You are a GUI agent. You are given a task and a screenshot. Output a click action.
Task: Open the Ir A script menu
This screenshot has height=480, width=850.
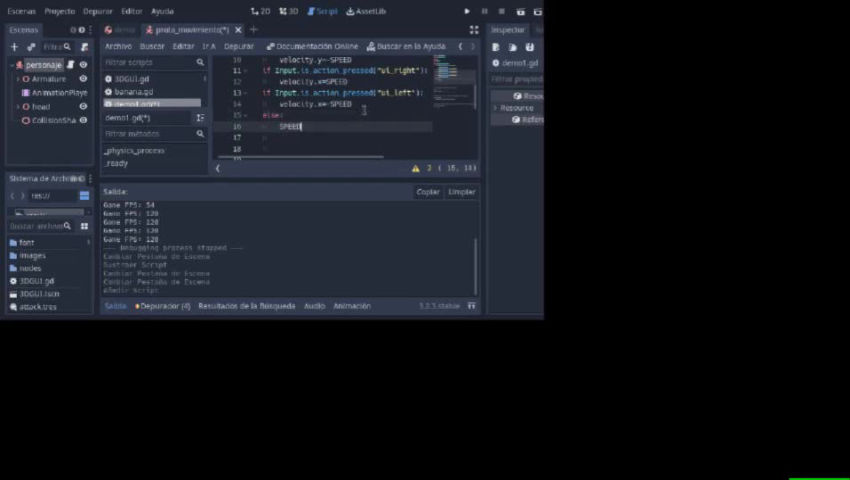tap(209, 47)
